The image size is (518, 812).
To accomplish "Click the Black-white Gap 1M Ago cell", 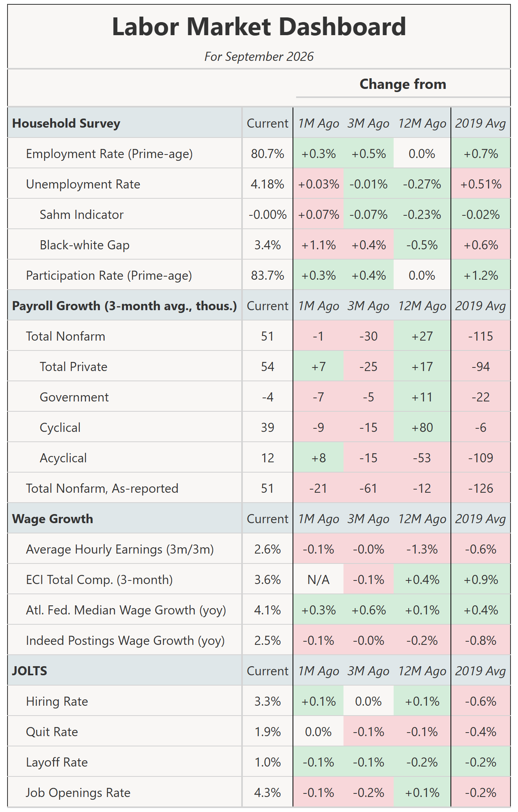I will (318, 245).
